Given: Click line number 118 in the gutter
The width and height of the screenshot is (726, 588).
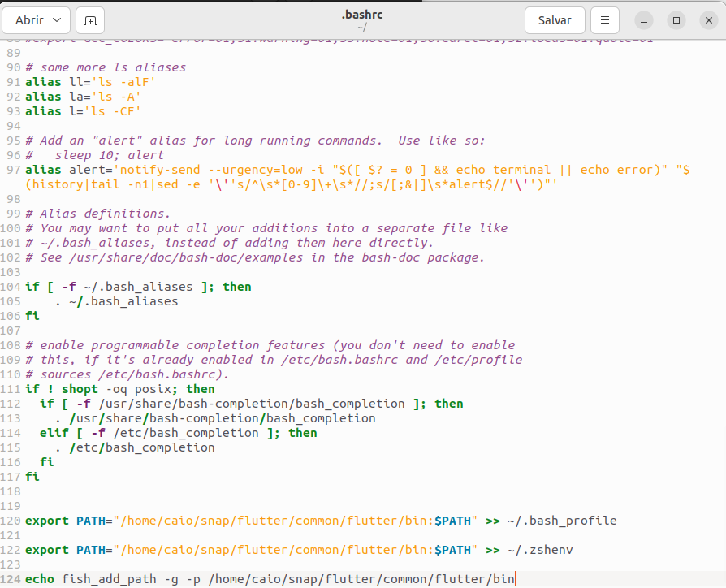Looking at the screenshot, I should pos(11,491).
